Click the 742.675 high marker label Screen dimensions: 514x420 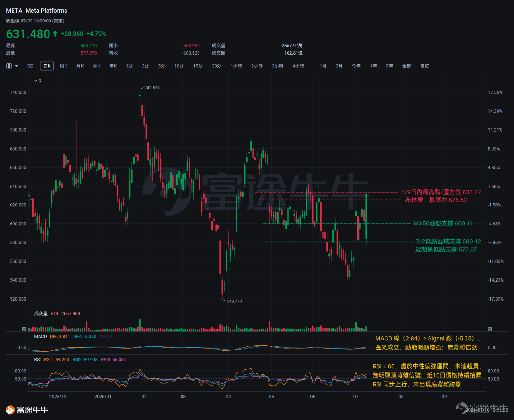152,88
